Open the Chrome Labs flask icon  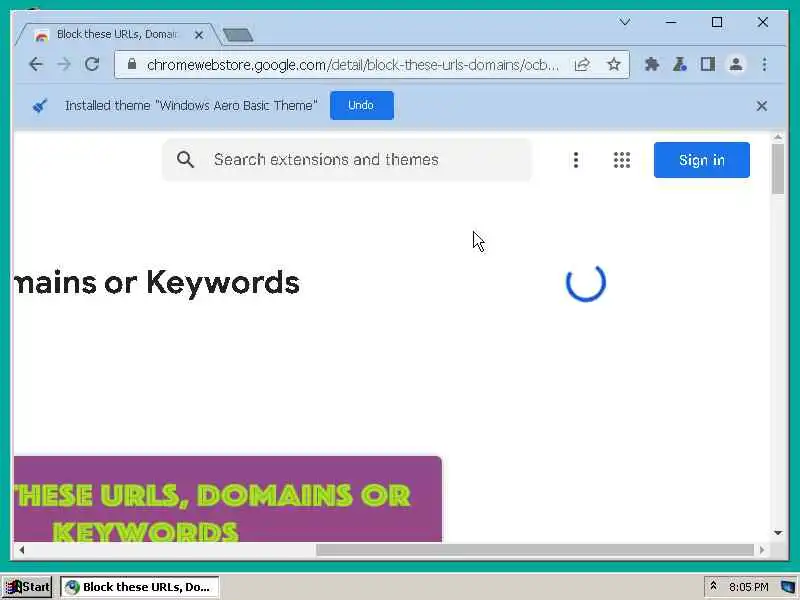pos(680,64)
